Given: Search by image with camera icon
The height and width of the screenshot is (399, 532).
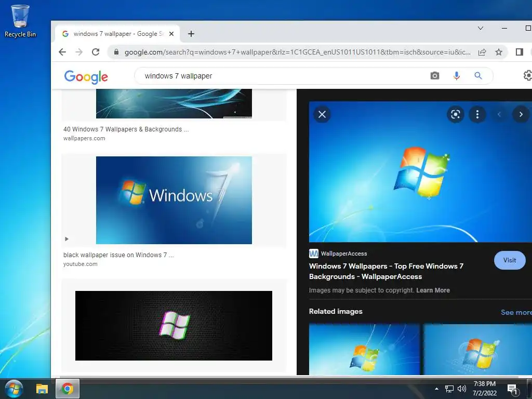Looking at the screenshot, I should pyautogui.click(x=435, y=76).
